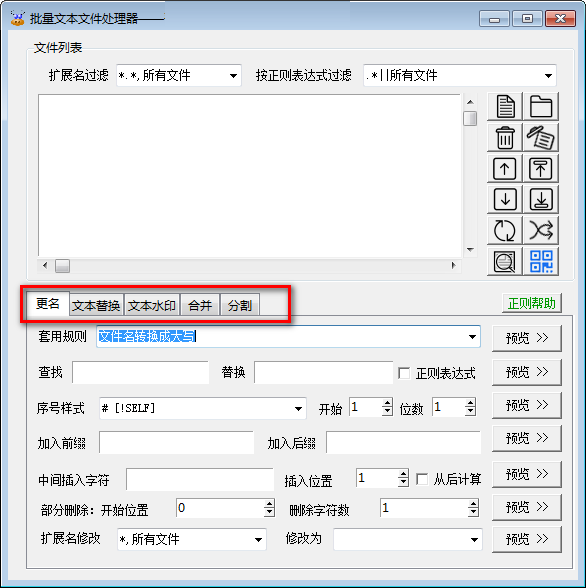Click the add folder icon
This screenshot has height=588, width=586.
coord(541,106)
